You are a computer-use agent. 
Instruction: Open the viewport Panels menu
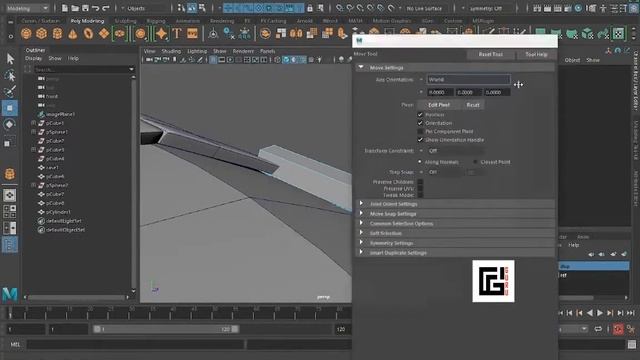(267, 51)
